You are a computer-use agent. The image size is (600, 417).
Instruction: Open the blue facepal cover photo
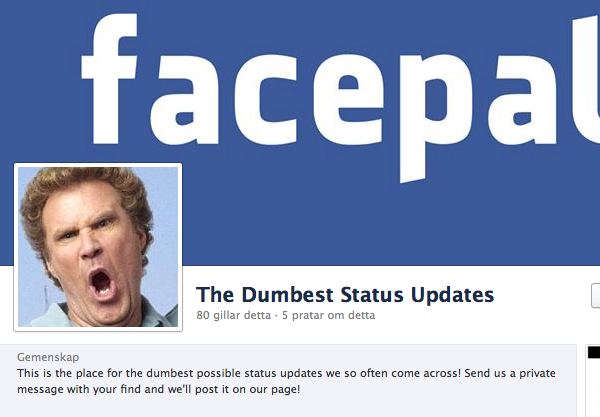(x=300, y=132)
